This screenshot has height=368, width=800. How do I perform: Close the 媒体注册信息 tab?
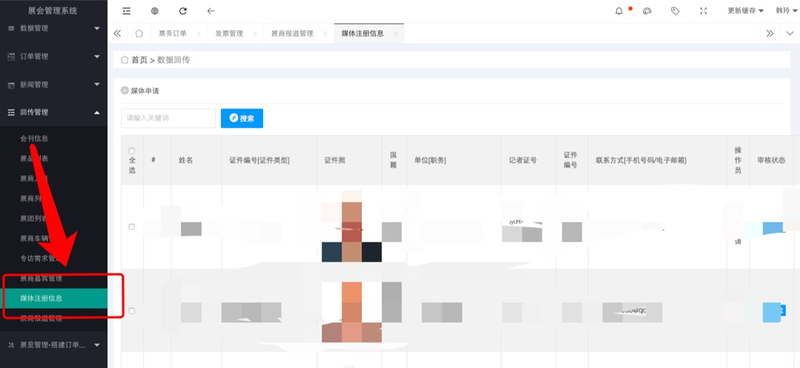(395, 34)
